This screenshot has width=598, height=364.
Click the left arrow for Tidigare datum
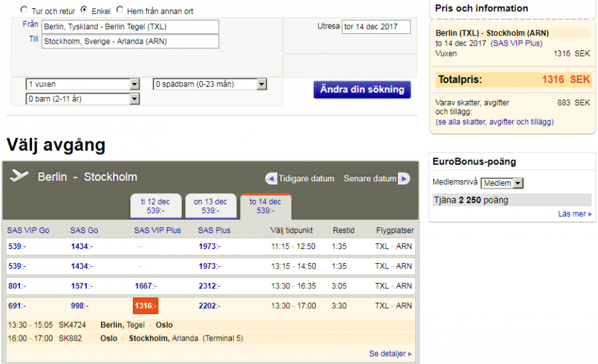(x=271, y=179)
